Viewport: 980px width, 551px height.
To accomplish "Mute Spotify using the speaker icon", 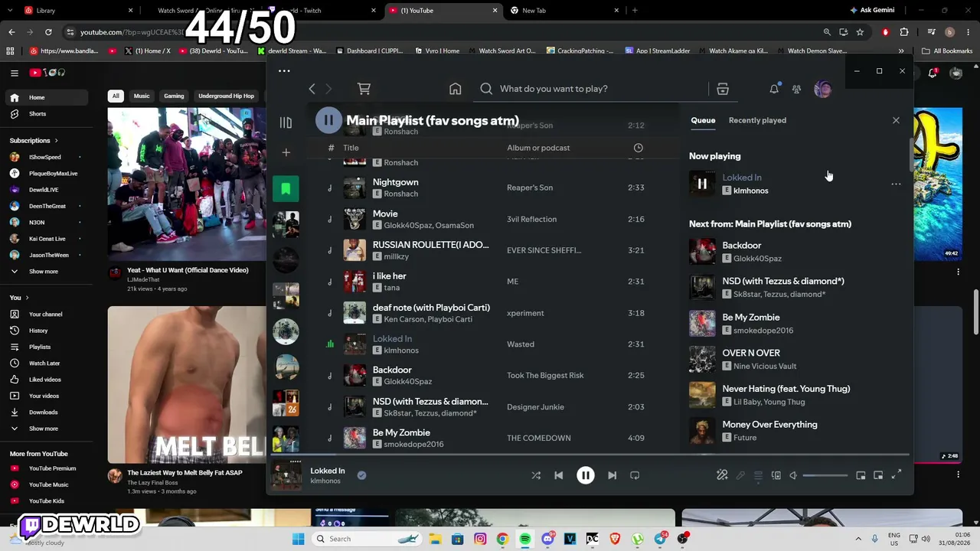I will (x=793, y=475).
